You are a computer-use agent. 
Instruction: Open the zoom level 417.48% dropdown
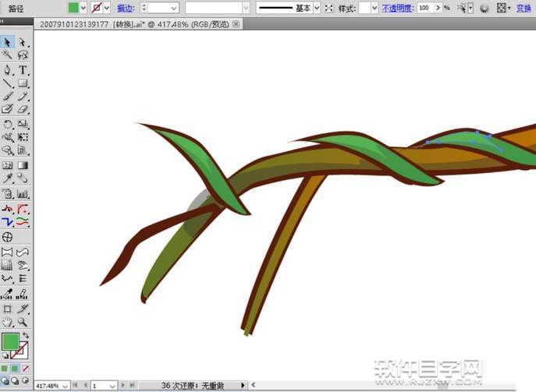click(64, 385)
